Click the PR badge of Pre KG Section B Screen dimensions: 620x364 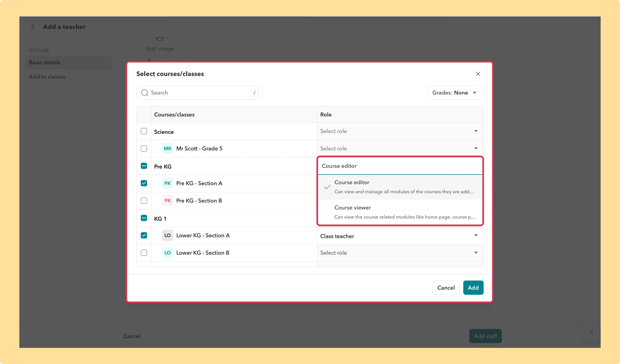coord(167,201)
